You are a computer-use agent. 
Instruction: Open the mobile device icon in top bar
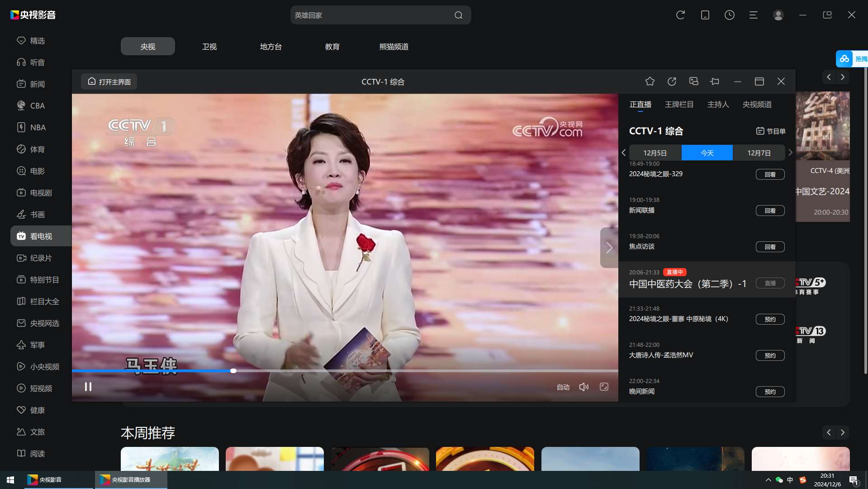pos(705,15)
